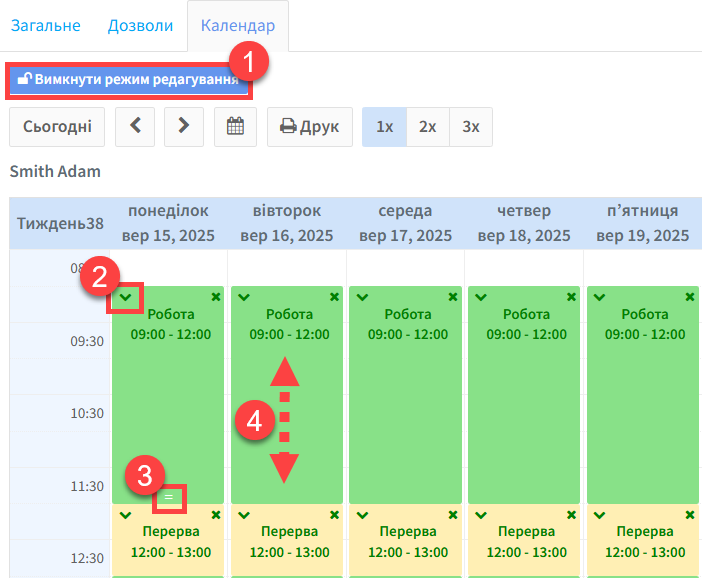Open chevron menu on Tuesday's Перерва block
This screenshot has width=702, height=578.
[243, 515]
